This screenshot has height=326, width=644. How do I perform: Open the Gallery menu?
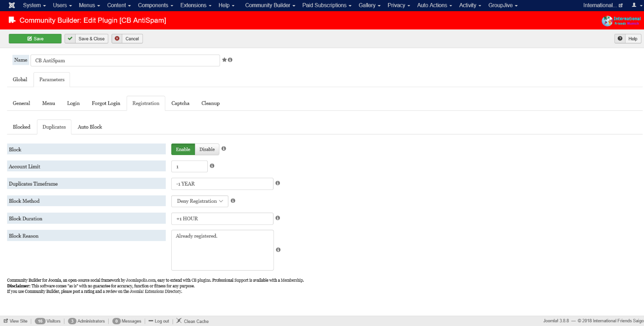[x=369, y=5]
